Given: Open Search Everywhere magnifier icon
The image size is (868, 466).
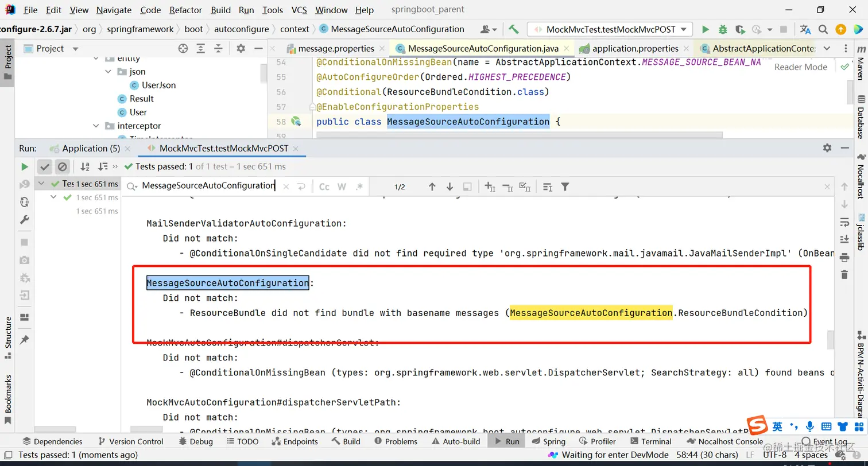Looking at the screenshot, I should (x=823, y=29).
